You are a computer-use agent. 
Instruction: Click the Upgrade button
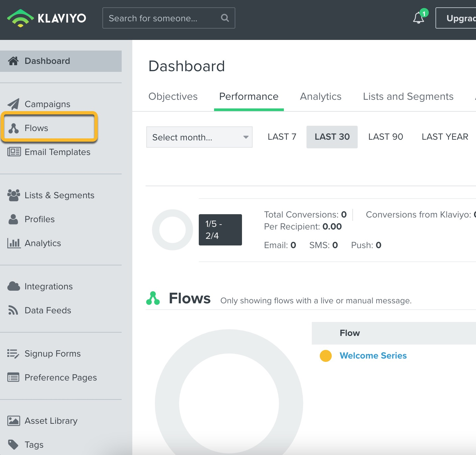tap(456, 18)
